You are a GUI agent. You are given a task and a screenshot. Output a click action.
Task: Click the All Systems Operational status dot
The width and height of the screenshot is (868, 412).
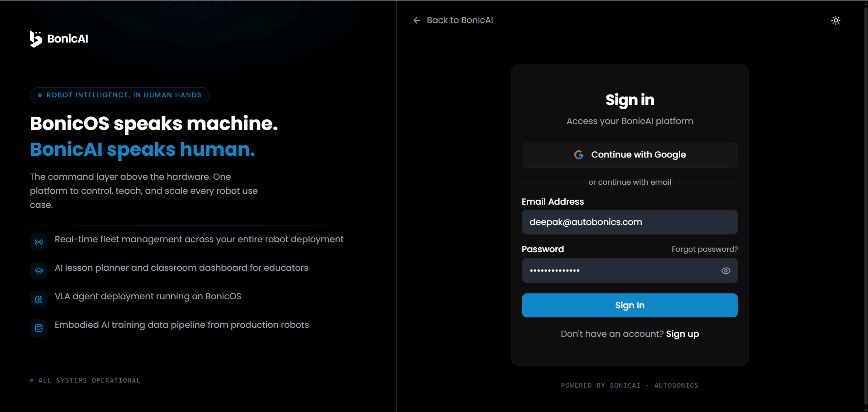[32, 380]
